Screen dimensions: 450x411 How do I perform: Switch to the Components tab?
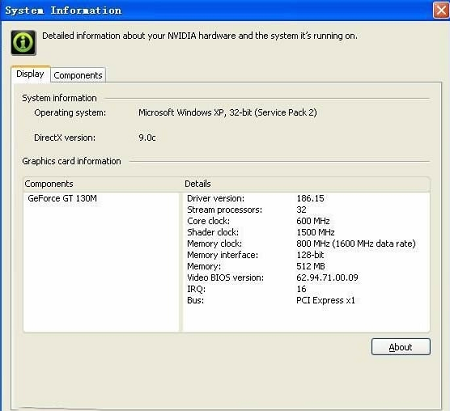pyautogui.click(x=78, y=75)
